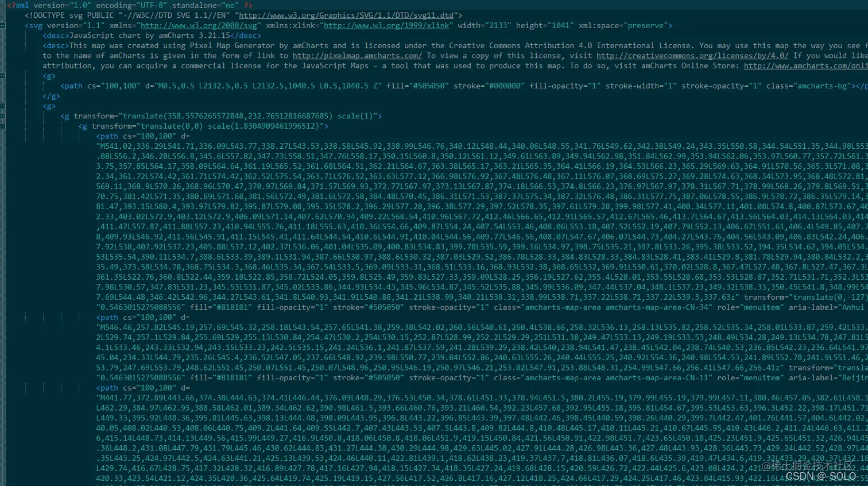868x486 pixels.
Task: Click the height="1041" attribute
Action: pyautogui.click(x=544, y=25)
